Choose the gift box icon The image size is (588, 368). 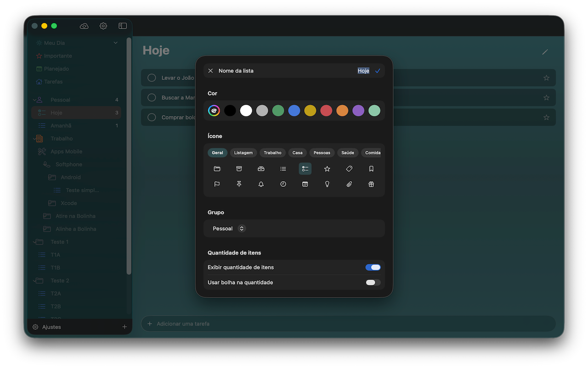(x=371, y=184)
